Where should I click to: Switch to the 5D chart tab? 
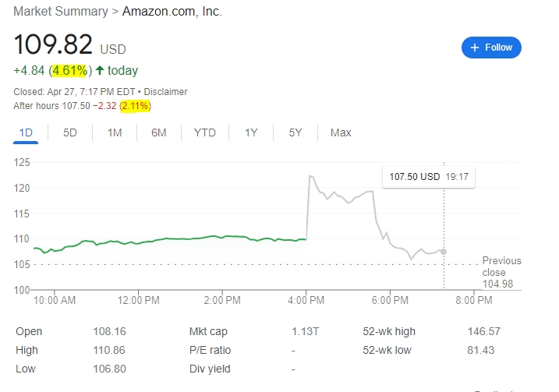[x=70, y=132]
